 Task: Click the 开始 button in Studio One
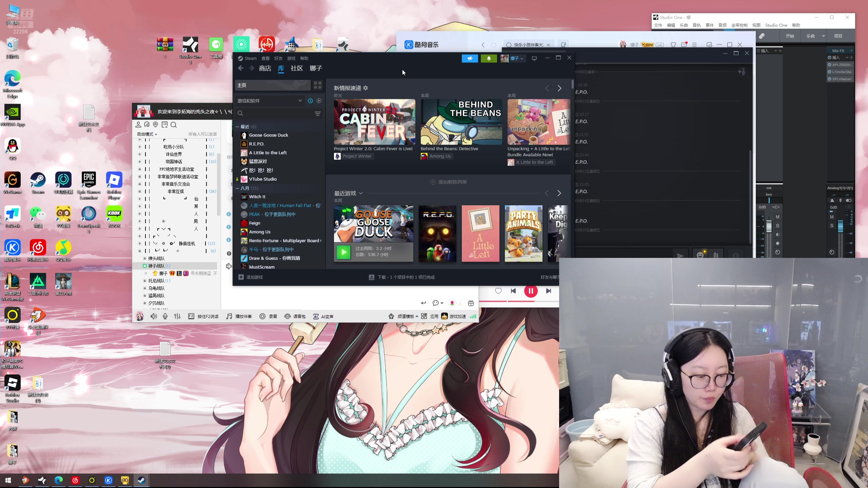tap(790, 36)
